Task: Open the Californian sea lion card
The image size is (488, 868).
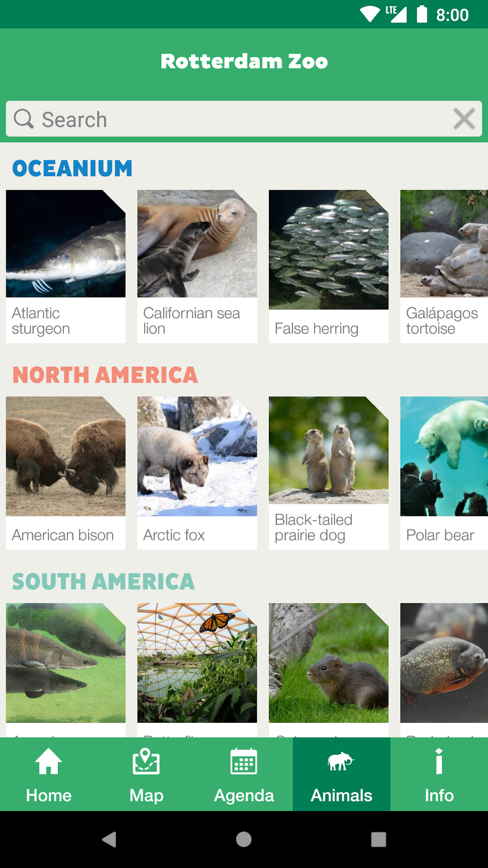Action: pos(197,266)
